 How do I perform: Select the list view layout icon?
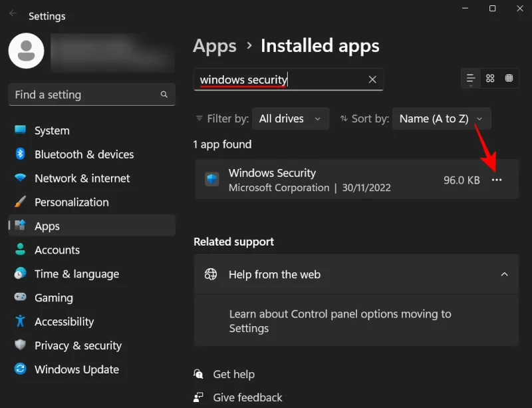pos(471,79)
